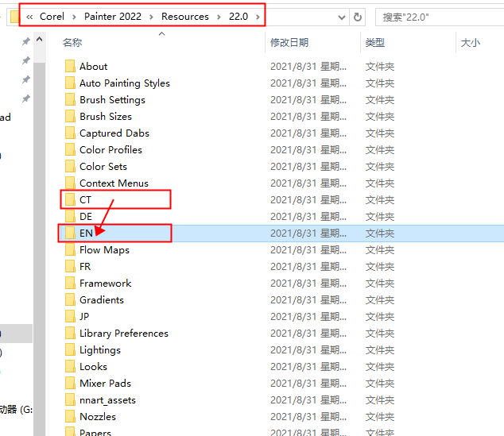Select the Mixer Pads folder icon
504x436 pixels.
[70, 383]
